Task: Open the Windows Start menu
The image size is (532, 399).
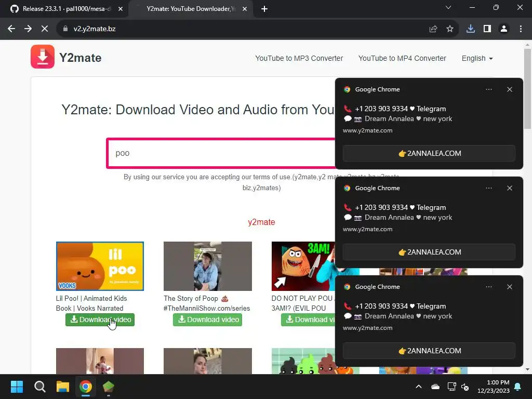Action: (17, 387)
